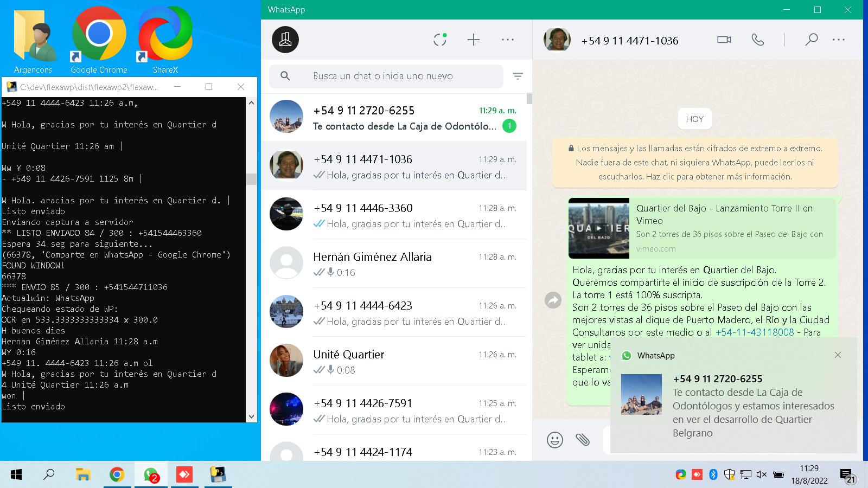This screenshot has width=868, height=488.
Task: Open chat +54 9 11 4426-7591
Action: pos(394,410)
